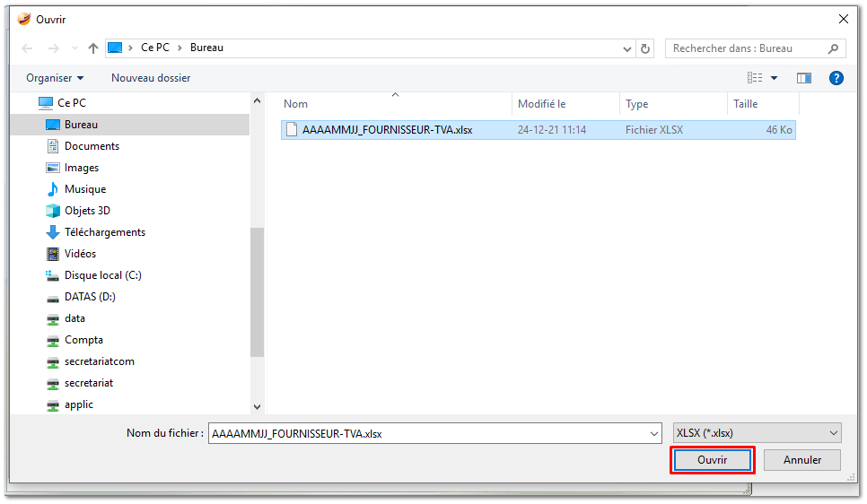
Task: Click the '24-12-21 11:14' date cell
Action: (x=551, y=130)
